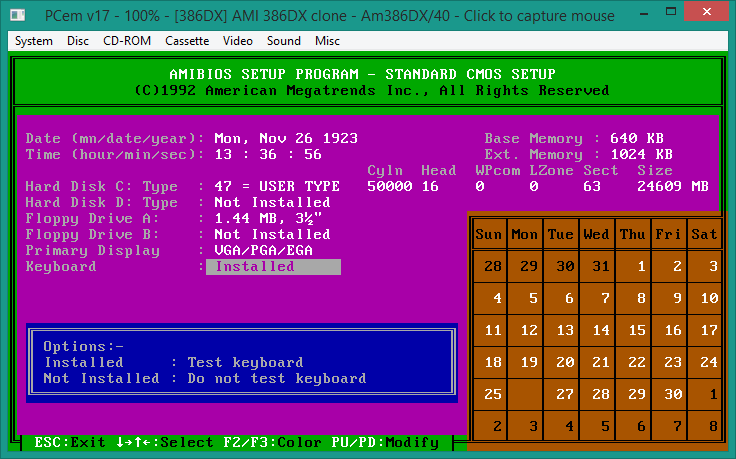
Task: Click the 'Hard Disk C: Type' label
Action: [x=102, y=187]
